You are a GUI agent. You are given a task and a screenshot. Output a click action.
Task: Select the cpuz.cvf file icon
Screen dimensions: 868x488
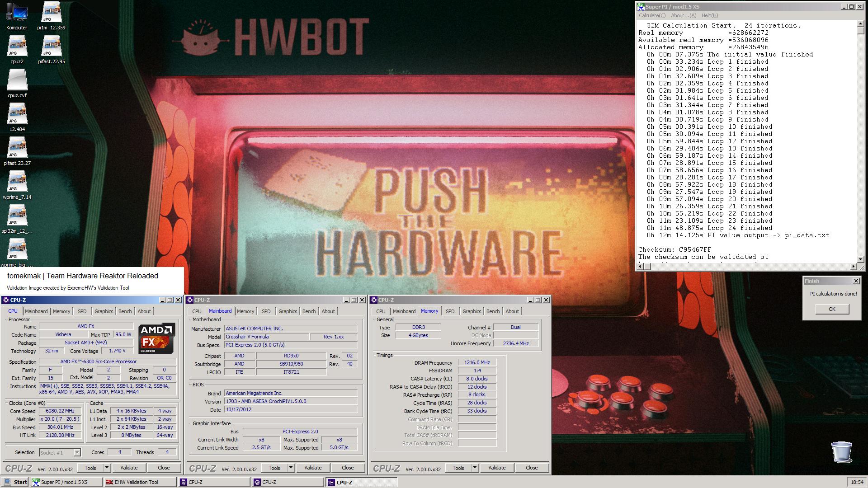click(17, 84)
